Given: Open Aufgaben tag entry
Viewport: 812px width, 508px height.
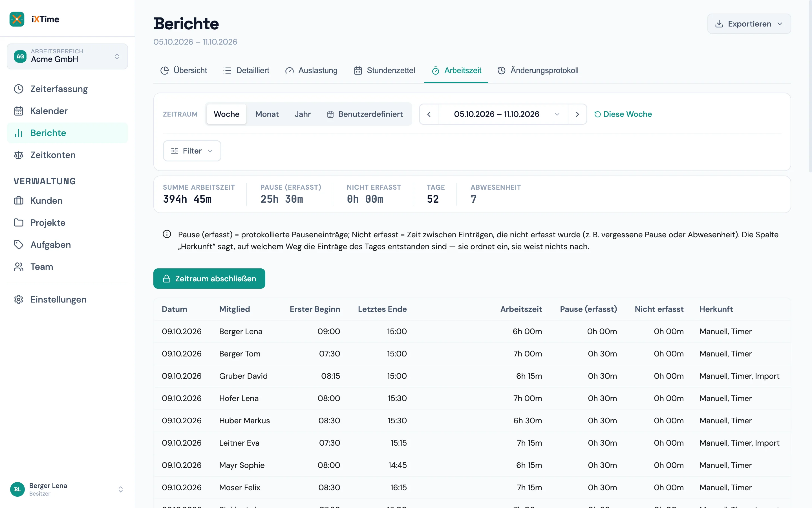Looking at the screenshot, I should point(67,245).
